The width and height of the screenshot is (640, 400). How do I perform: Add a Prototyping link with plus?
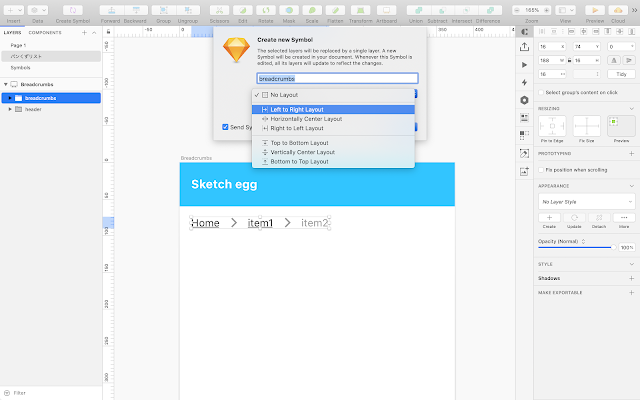(x=631, y=153)
